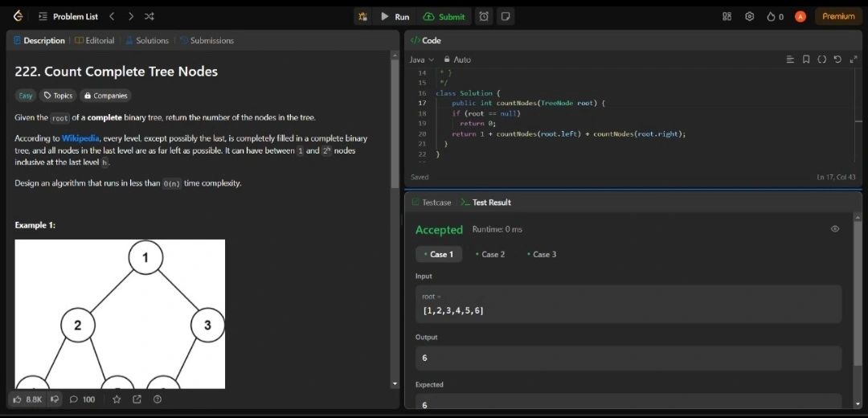Click the debugger icon left of Run
Screen dimensions: 868x418
pos(362,17)
